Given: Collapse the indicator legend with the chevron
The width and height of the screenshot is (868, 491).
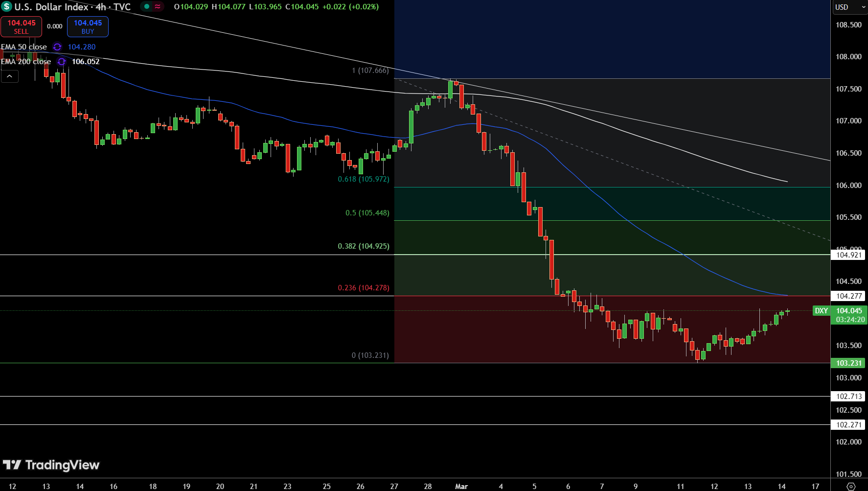Looking at the screenshot, I should click(9, 76).
